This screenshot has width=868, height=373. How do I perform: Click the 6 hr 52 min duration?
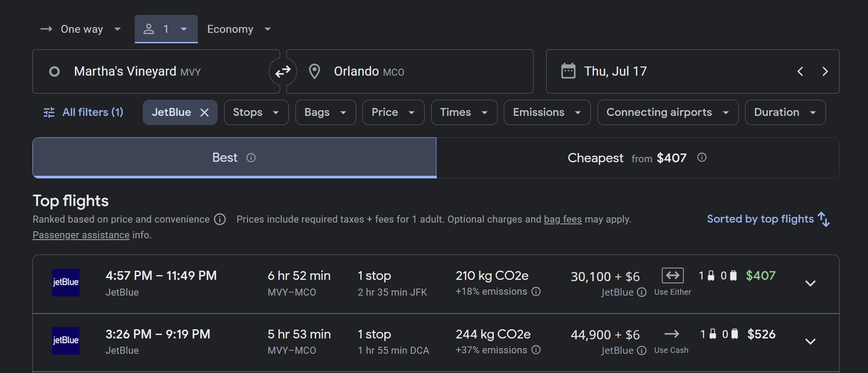(299, 275)
